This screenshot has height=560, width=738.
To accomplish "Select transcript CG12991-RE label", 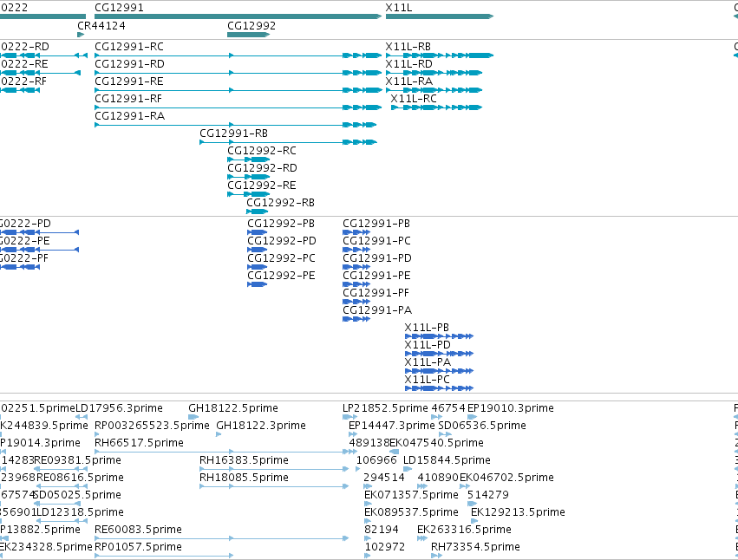I will pyautogui.click(x=129, y=81).
